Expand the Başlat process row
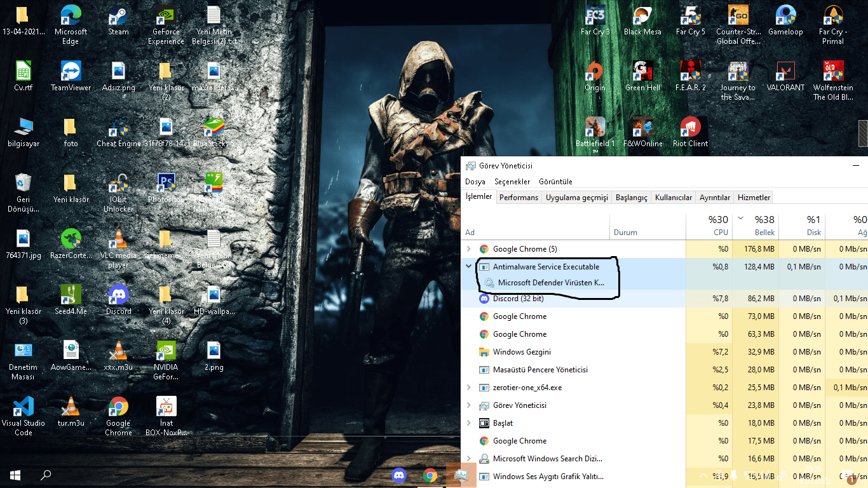This screenshot has width=868, height=488. (x=469, y=423)
